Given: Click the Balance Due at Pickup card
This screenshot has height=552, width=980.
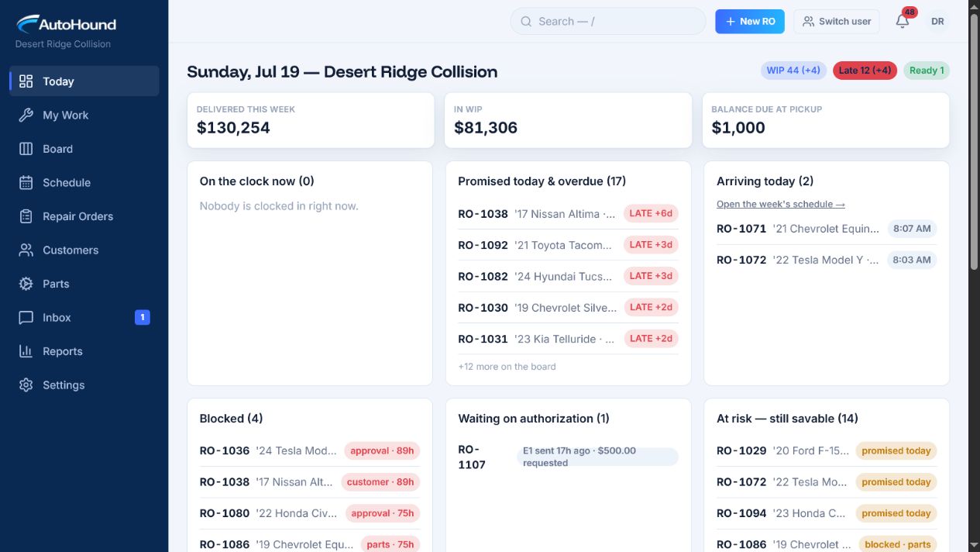Looking at the screenshot, I should [826, 120].
